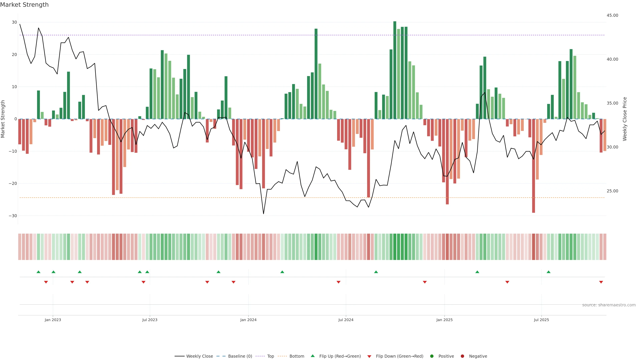
Task: Click flip-down triangle just before Jul 2024
Action: 338,282
